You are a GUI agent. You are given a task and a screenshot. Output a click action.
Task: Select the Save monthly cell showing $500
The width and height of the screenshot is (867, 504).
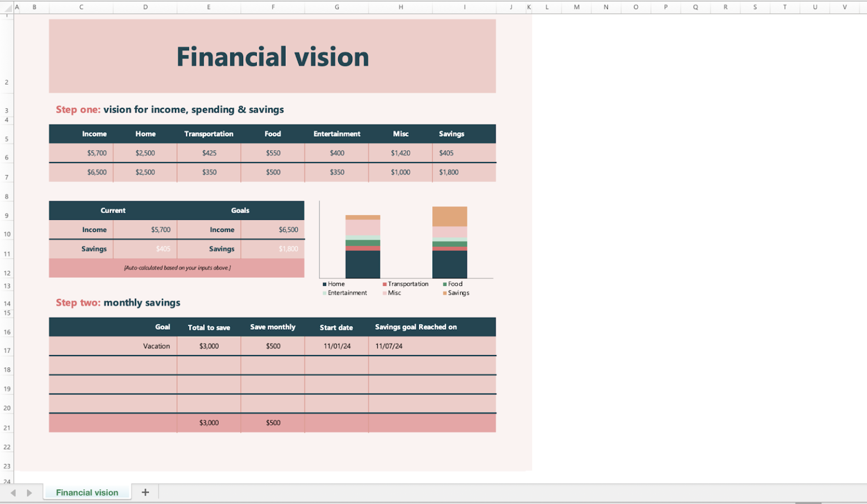(x=273, y=346)
